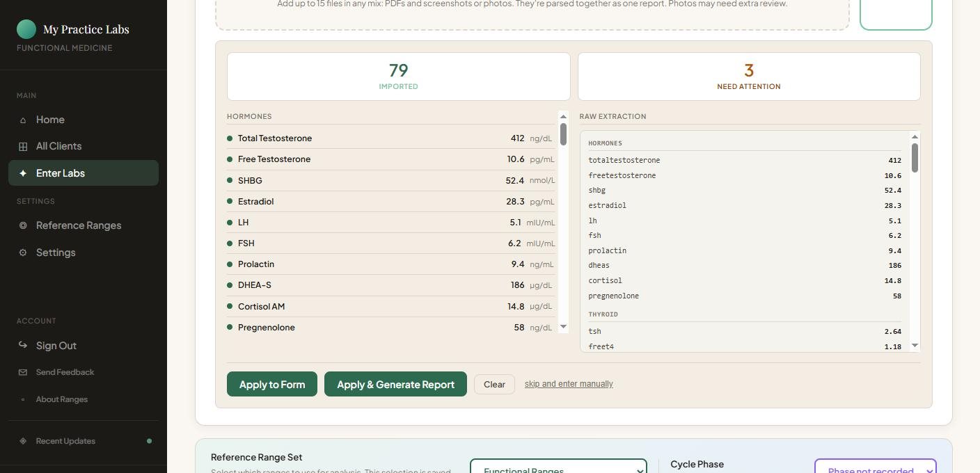
Task: Open About Ranges link
Action: [84, 399]
